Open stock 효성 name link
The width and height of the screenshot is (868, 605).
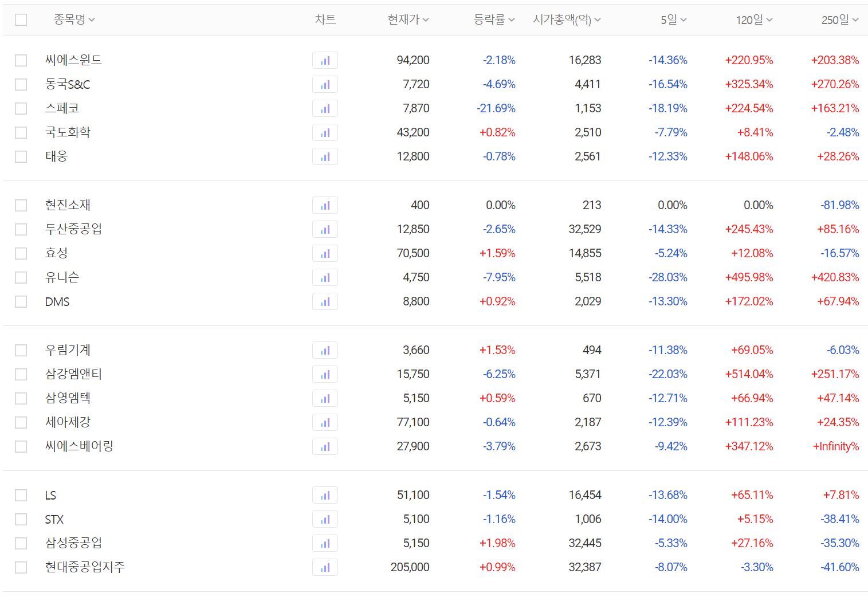(x=56, y=253)
